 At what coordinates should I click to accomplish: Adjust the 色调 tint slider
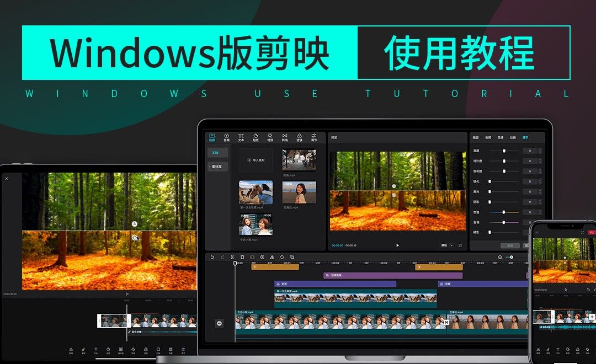[x=504, y=222]
